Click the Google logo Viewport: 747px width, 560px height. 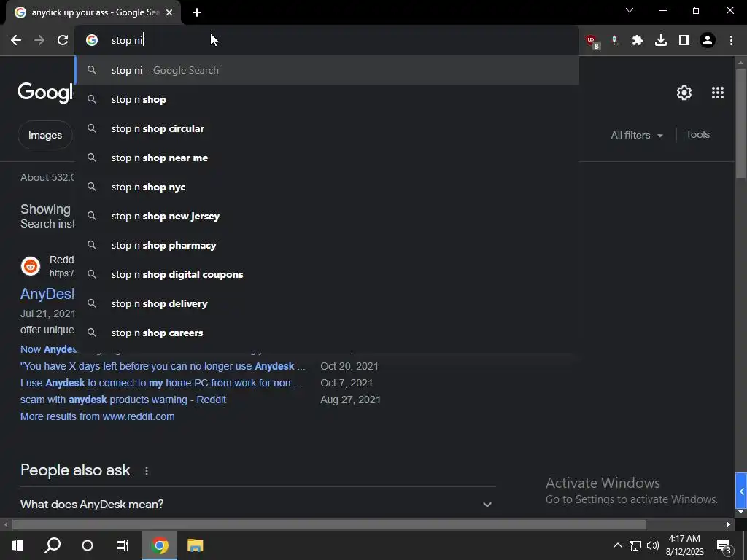[46, 92]
